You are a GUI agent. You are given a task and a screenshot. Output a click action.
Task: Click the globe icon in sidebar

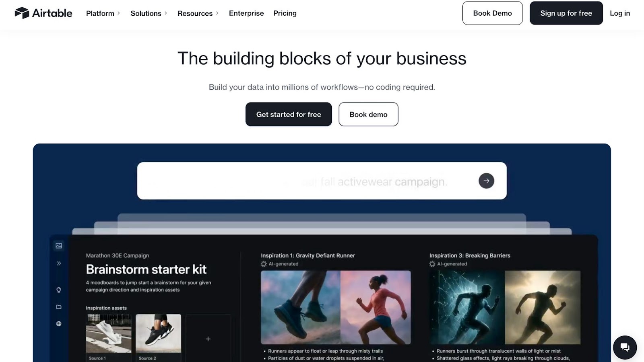pos(59,324)
